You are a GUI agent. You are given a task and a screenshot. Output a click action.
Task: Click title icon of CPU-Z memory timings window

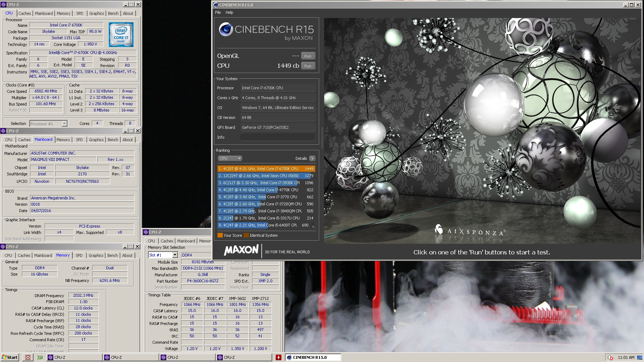(x=3, y=247)
